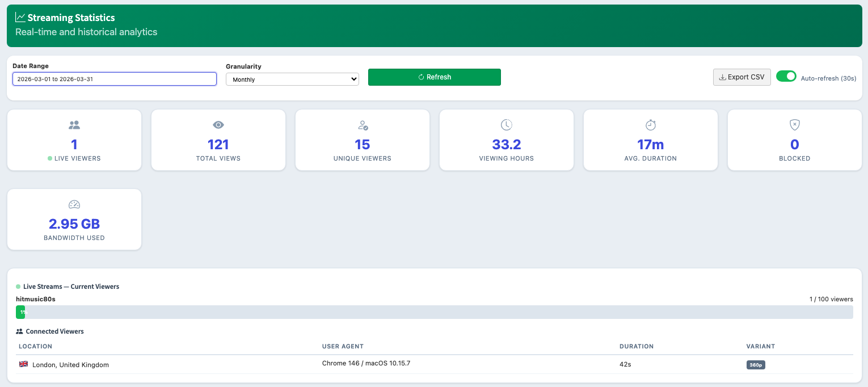Click the Viewing Hours clock icon
Image resolution: width=868 pixels, height=387 pixels.
coord(507,125)
